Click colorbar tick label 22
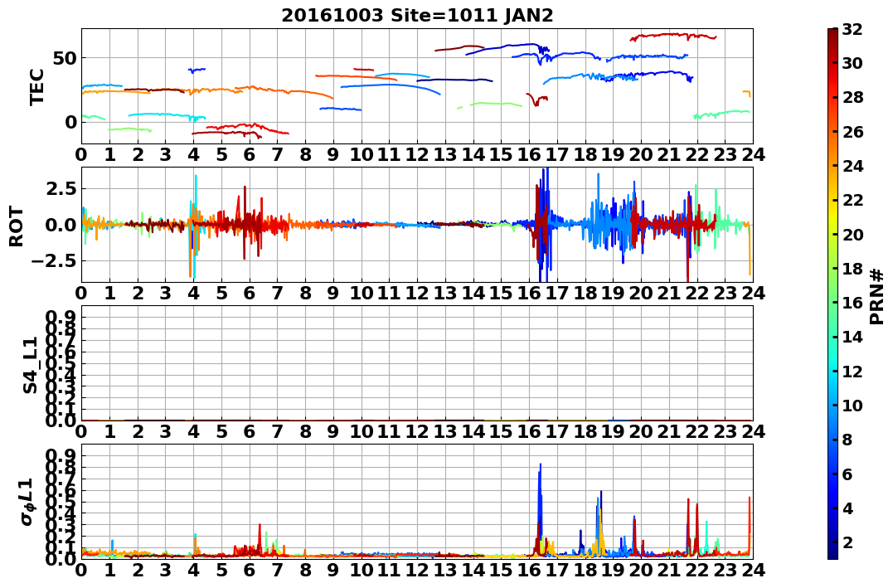Viewport: 893px width, 588px height. pyautogui.click(x=852, y=200)
